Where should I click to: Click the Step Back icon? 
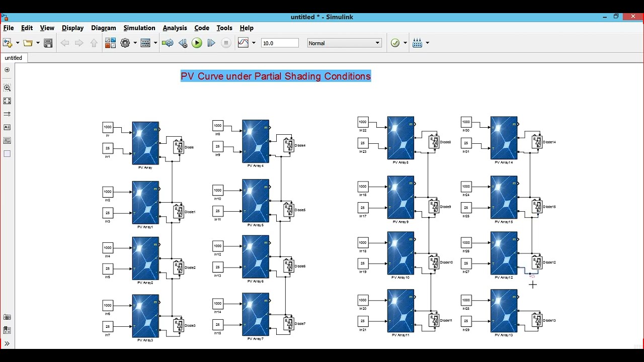[x=183, y=43]
